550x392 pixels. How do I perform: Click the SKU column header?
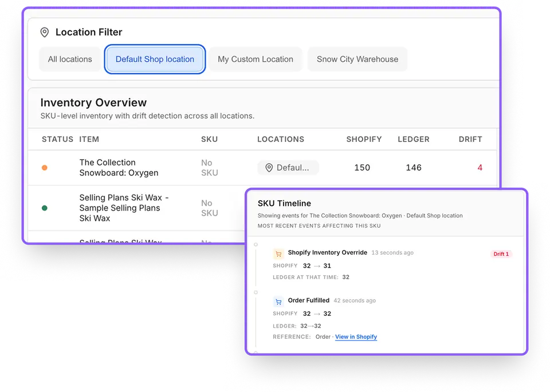(x=210, y=140)
